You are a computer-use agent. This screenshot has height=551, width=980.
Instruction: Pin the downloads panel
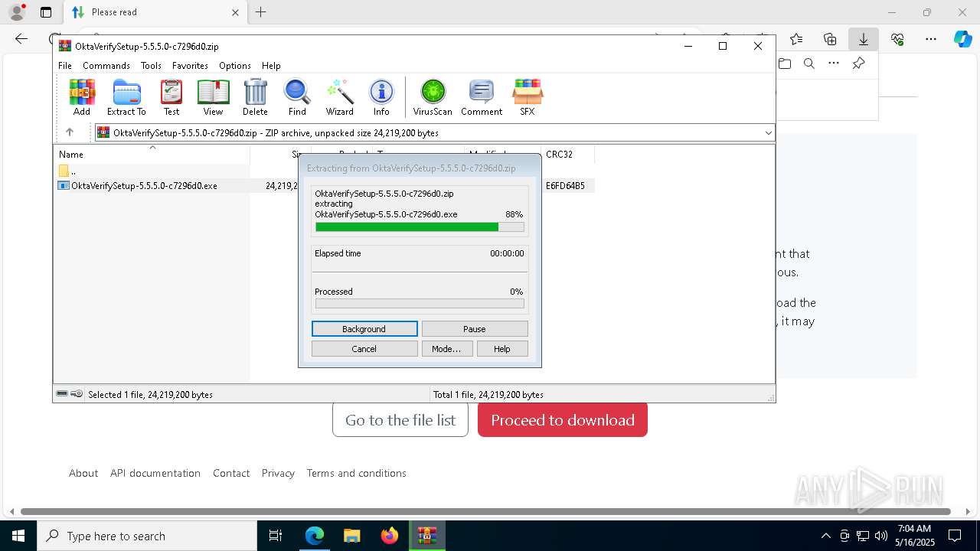point(859,64)
